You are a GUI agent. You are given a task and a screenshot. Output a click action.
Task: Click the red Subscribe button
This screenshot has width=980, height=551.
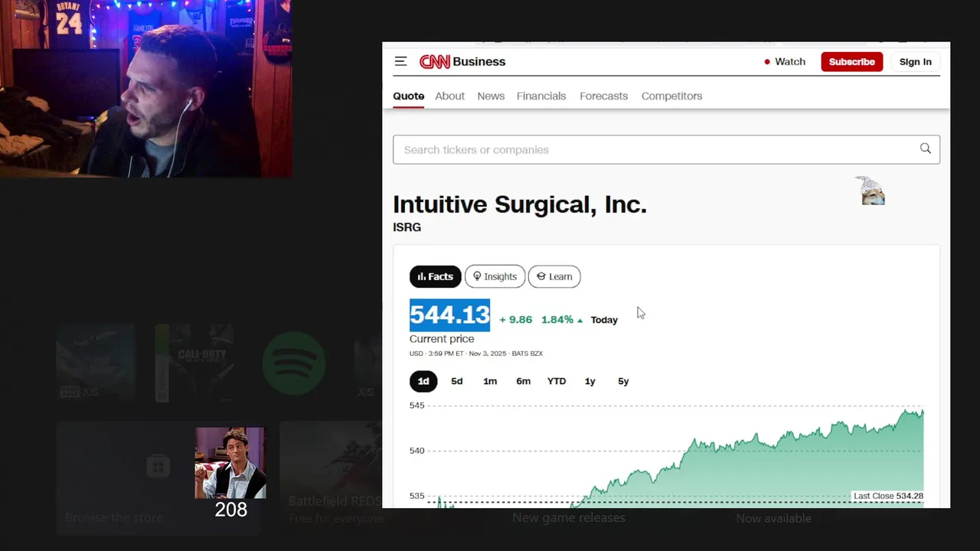pos(851,62)
